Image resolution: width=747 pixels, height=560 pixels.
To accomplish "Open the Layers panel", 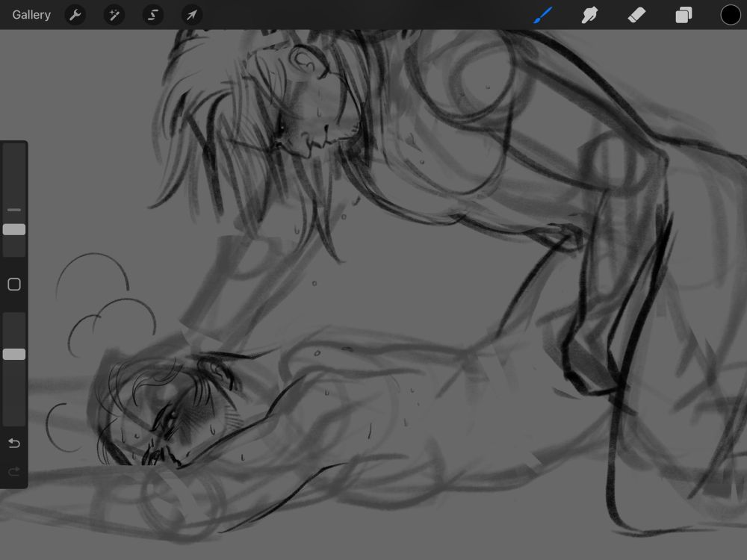I will pyautogui.click(x=684, y=15).
